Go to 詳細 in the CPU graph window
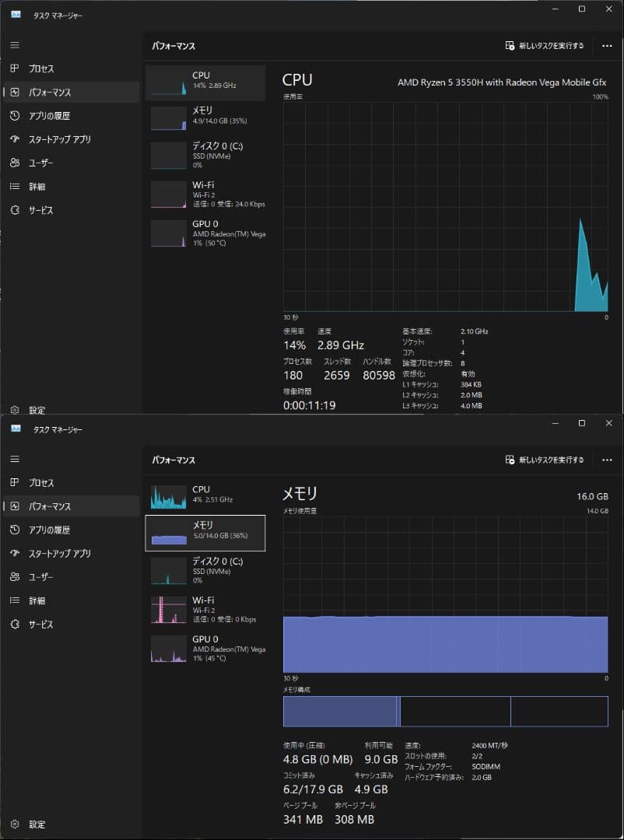624x840 pixels. tap(37, 187)
